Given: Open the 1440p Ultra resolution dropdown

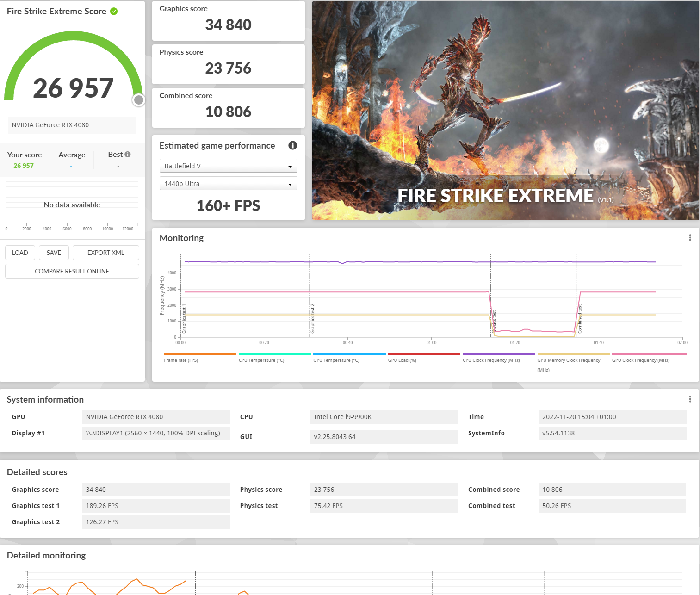Looking at the screenshot, I should (x=229, y=183).
